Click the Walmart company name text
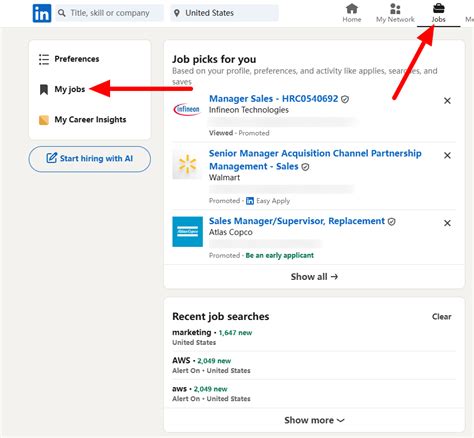Viewport: 474px width, 438px height. click(224, 178)
